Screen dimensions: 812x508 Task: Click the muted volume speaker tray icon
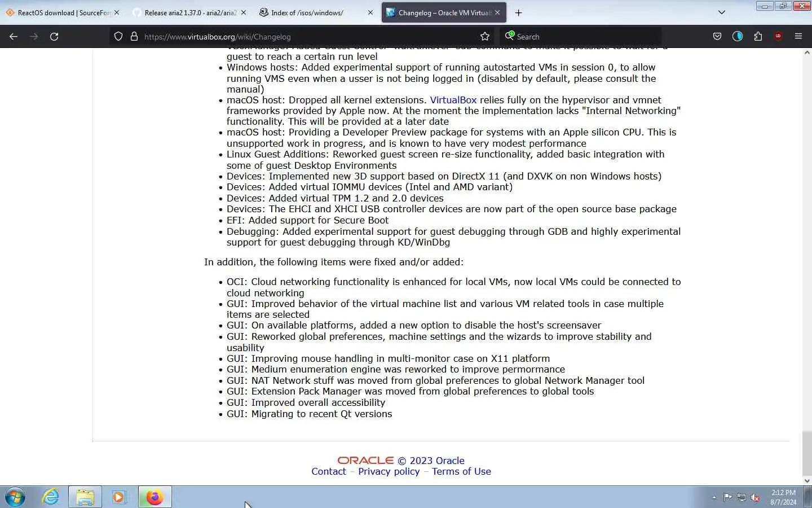(756, 497)
